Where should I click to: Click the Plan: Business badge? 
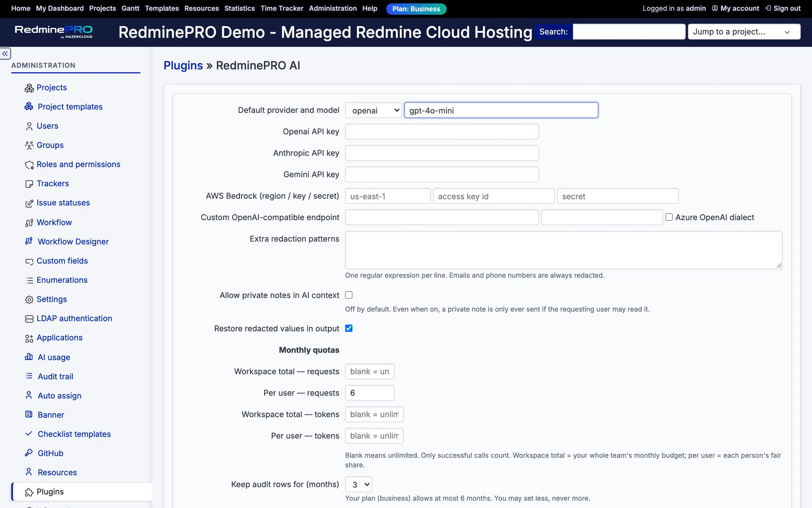pos(416,9)
